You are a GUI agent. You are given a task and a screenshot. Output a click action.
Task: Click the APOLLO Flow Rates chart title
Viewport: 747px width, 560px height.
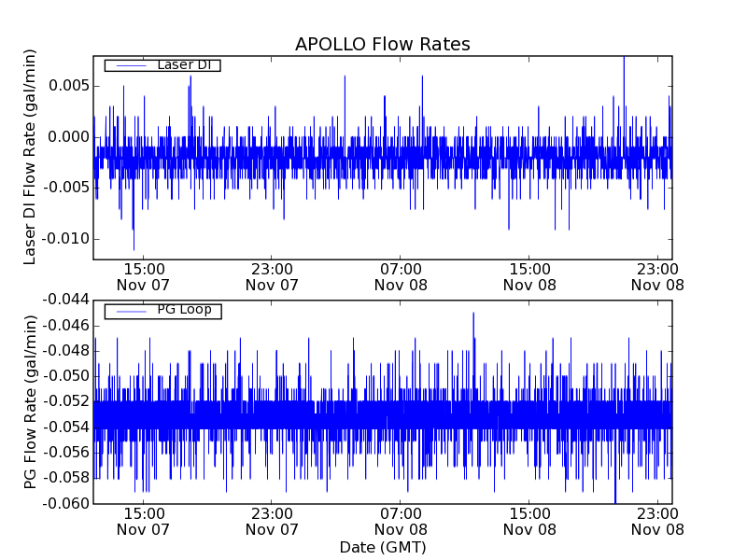point(382,45)
